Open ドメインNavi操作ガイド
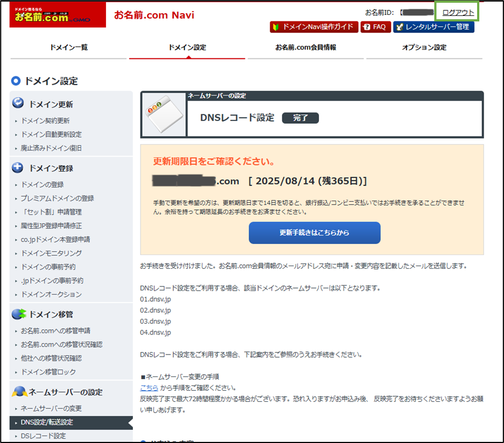 click(314, 27)
